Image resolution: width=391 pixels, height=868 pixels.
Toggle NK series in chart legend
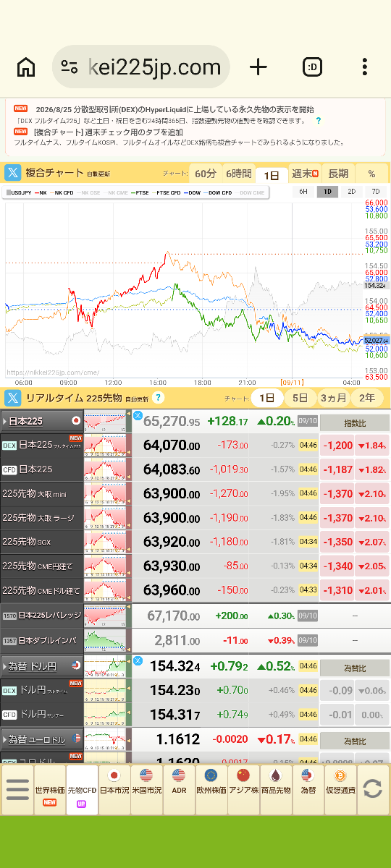(x=41, y=193)
